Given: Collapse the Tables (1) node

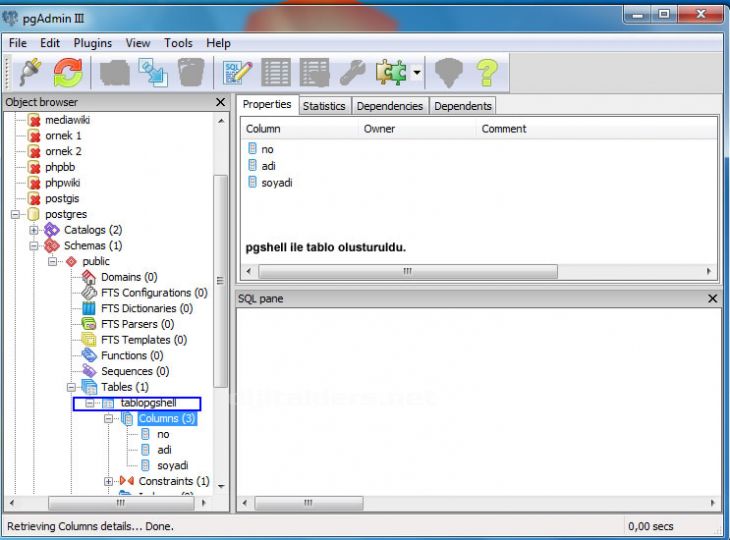Looking at the screenshot, I should 71,387.
